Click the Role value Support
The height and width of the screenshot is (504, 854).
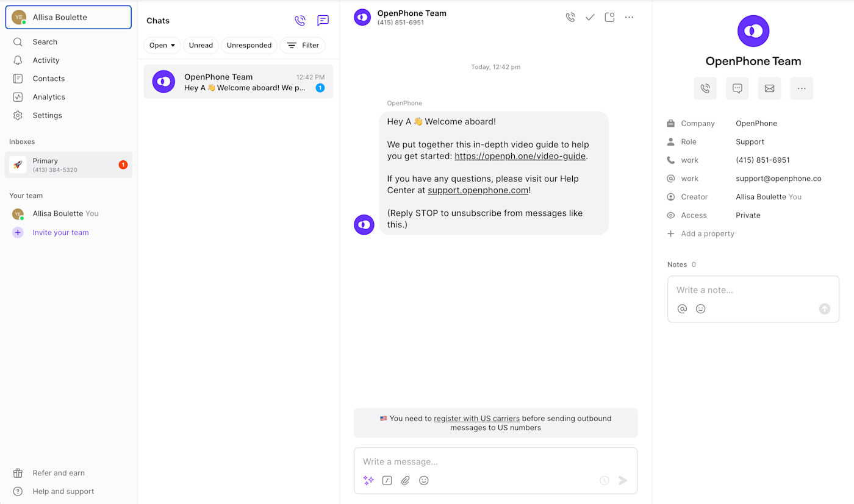[x=750, y=141]
